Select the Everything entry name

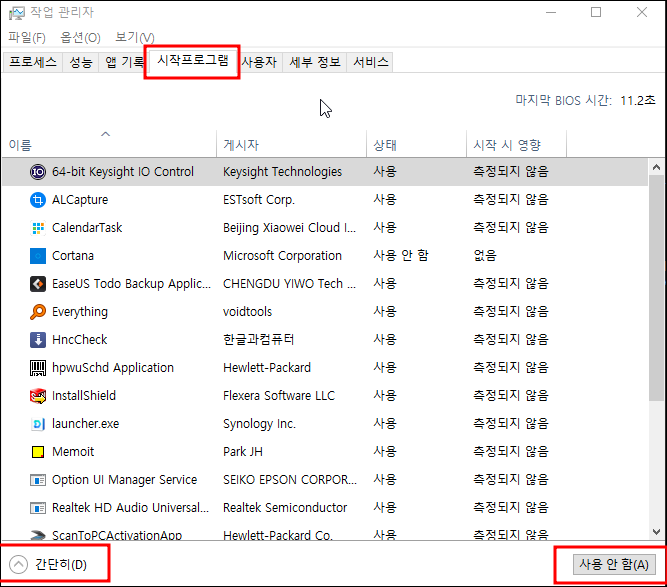click(x=80, y=312)
